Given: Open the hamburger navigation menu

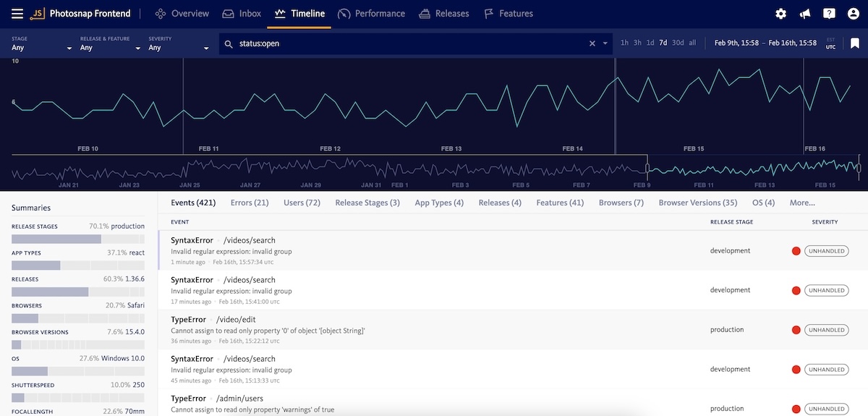Looking at the screenshot, I should click(17, 14).
